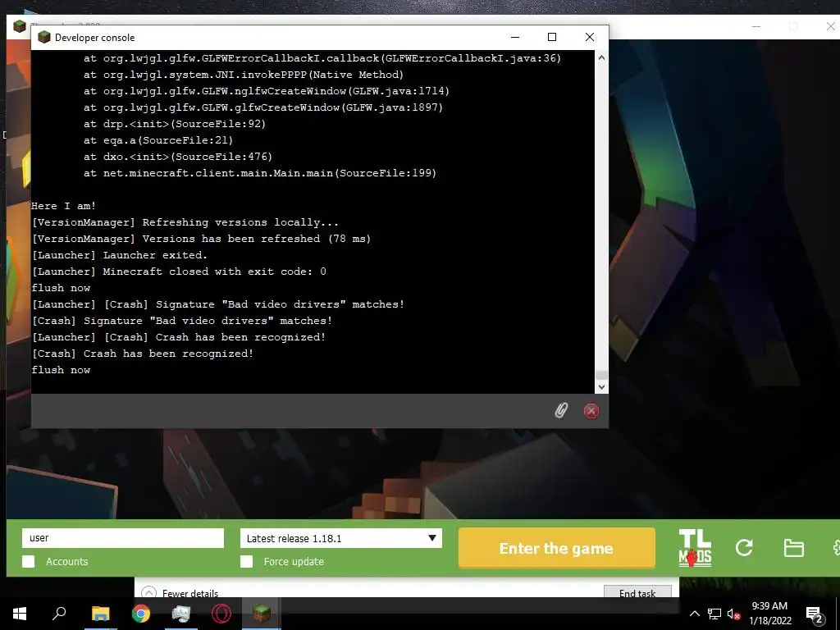The width and height of the screenshot is (840, 630).
Task: Collapse Fewer details in Task Manager
Action: (180, 593)
